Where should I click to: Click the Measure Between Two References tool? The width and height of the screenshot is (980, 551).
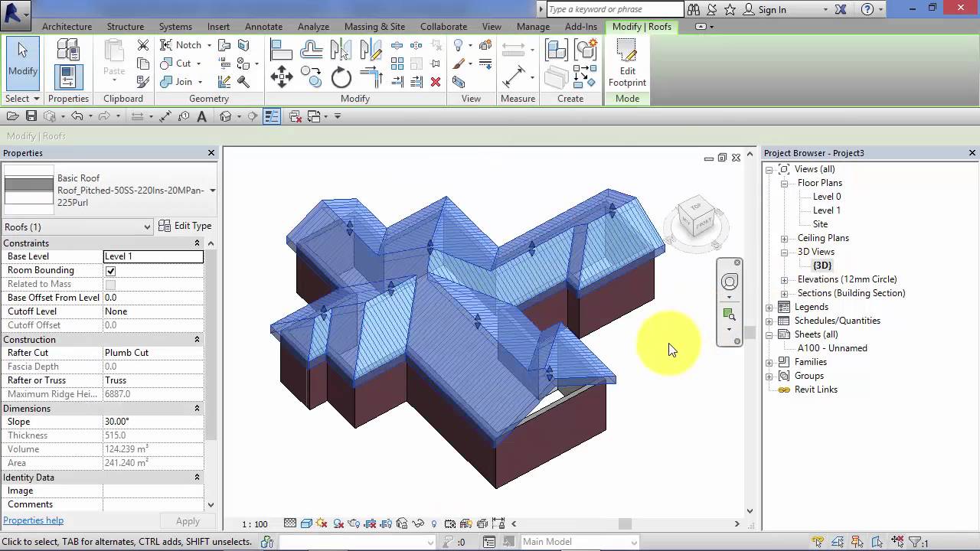click(513, 77)
